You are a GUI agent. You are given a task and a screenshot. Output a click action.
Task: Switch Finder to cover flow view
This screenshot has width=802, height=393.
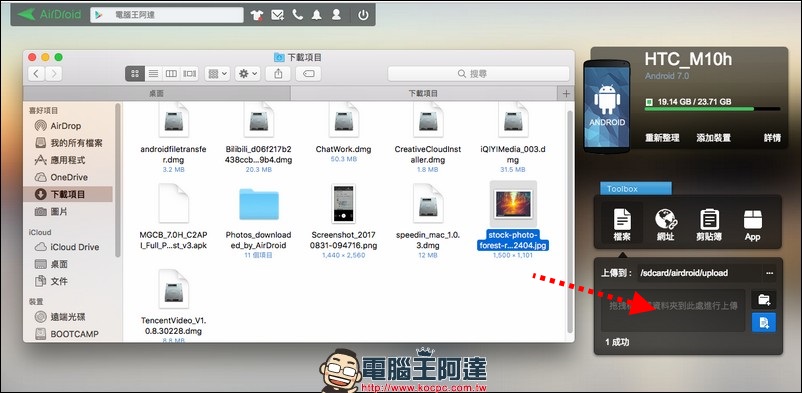click(190, 74)
